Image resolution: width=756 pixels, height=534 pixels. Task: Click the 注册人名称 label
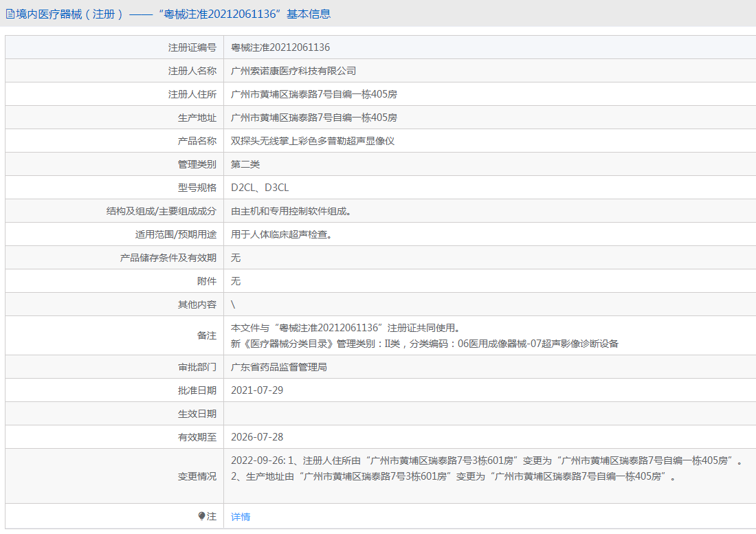[x=192, y=71]
